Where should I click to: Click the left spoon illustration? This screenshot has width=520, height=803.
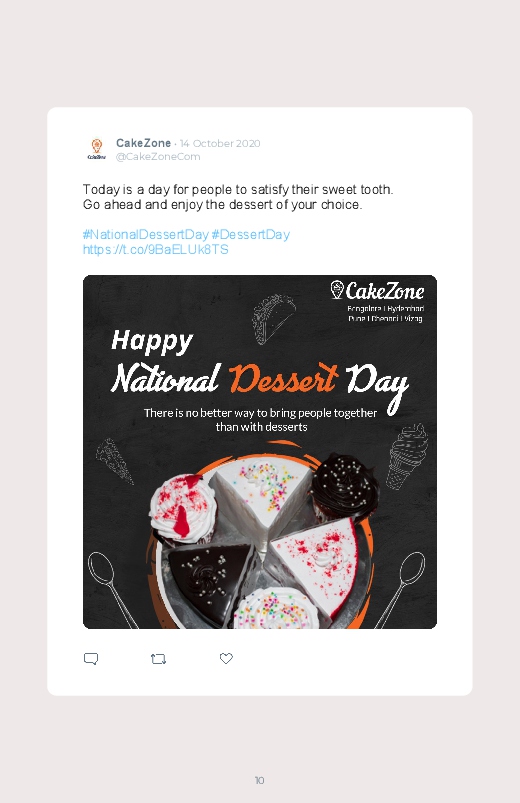pyautogui.click(x=112, y=589)
